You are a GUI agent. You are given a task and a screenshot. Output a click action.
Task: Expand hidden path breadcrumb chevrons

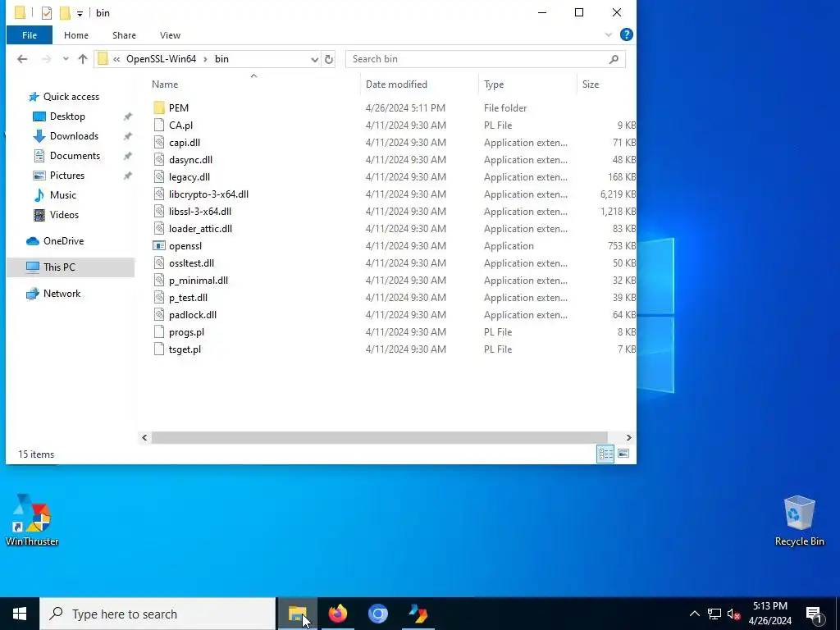pos(116,59)
